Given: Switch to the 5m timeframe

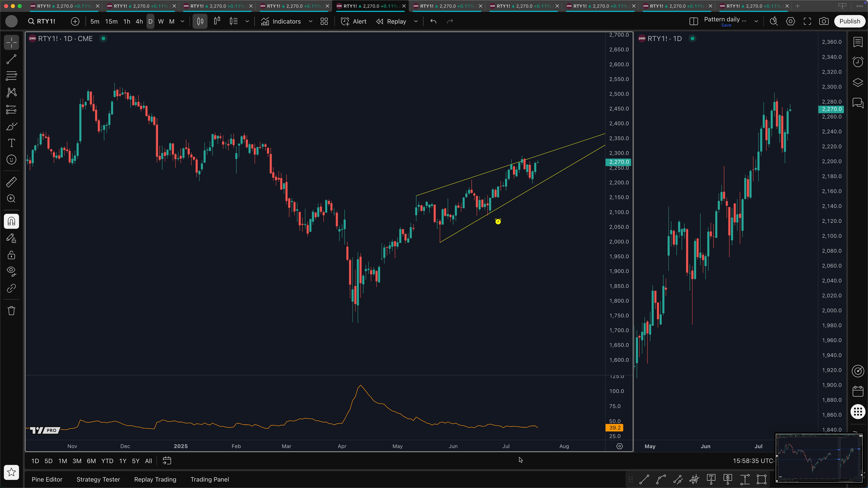Looking at the screenshot, I should point(95,21).
